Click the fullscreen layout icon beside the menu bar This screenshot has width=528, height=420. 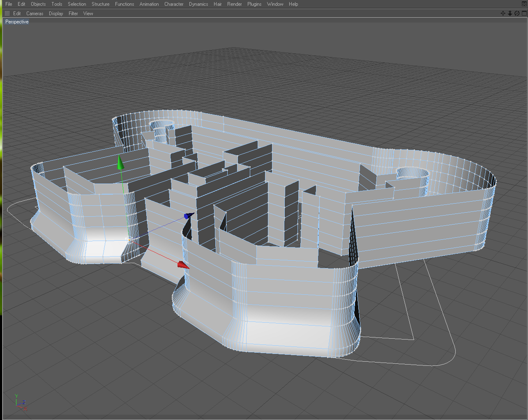524,4
